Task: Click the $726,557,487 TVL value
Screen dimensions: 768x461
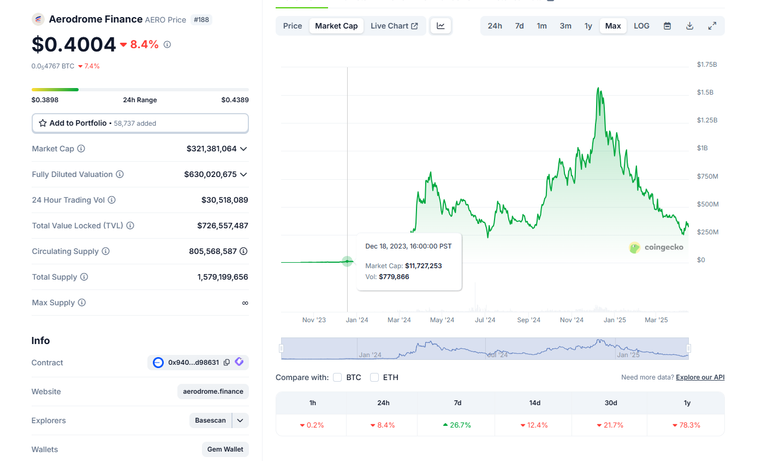Action: click(x=223, y=225)
